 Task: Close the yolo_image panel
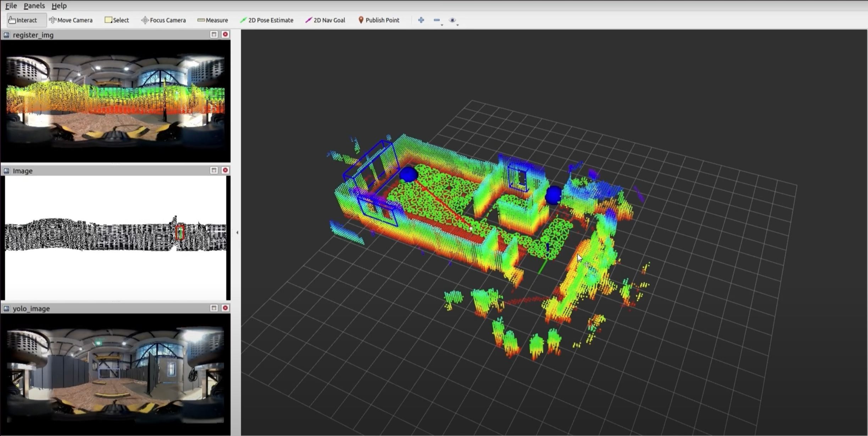click(225, 308)
